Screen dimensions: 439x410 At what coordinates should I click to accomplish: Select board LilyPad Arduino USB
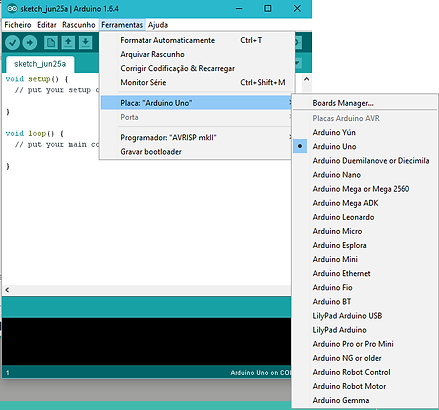pos(365,316)
